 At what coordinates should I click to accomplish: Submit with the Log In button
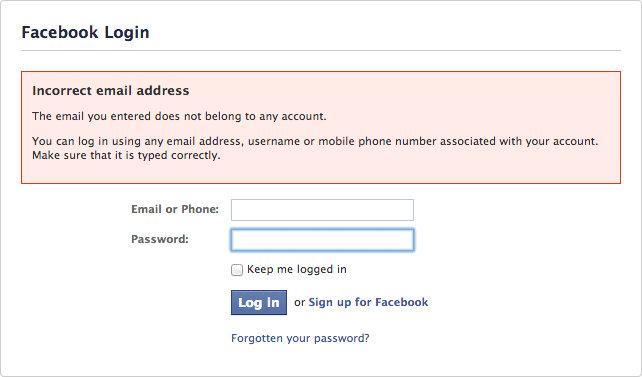tap(259, 303)
